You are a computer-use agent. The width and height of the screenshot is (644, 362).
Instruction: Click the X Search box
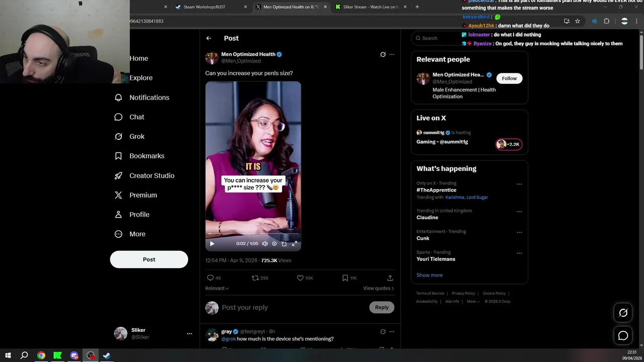[469, 38]
